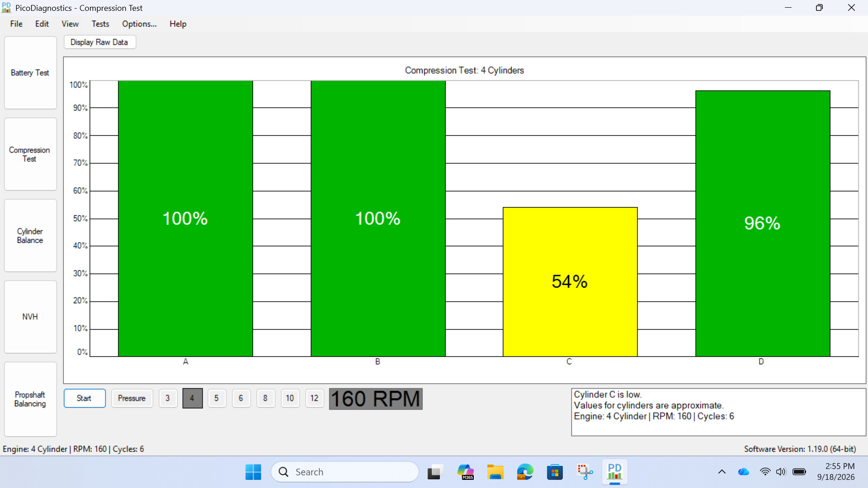
Task: Set cylinder count to 8
Action: tap(265, 398)
